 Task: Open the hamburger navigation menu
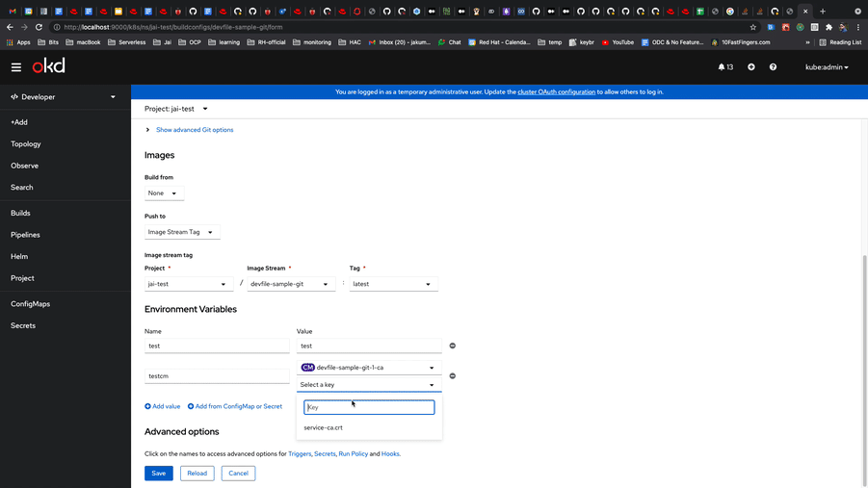pos(16,67)
